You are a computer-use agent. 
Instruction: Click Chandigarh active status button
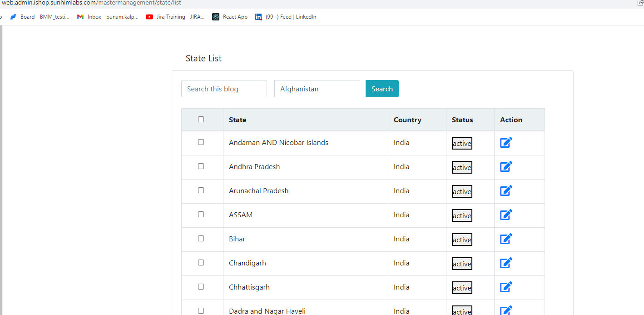[x=462, y=264]
